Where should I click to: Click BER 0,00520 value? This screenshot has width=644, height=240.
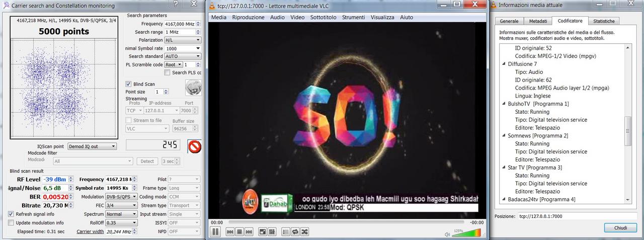point(56,197)
